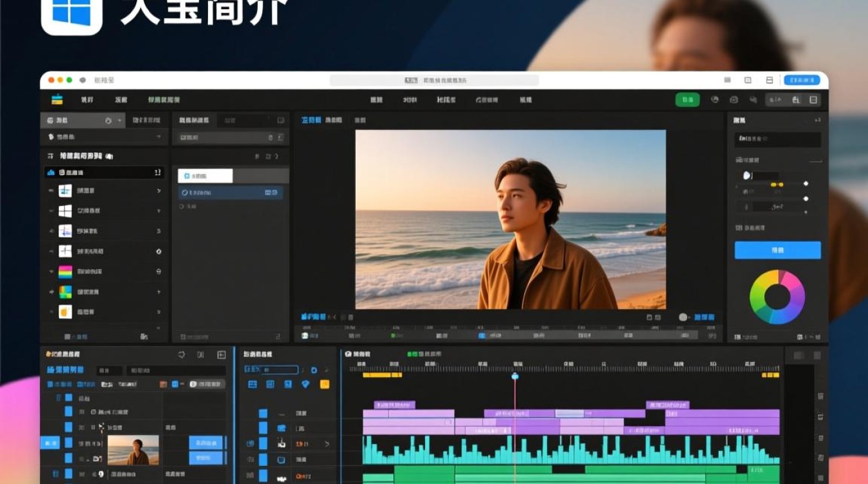
Task: Click the diamond keyframe on the second properties slider
Action: click(x=805, y=199)
